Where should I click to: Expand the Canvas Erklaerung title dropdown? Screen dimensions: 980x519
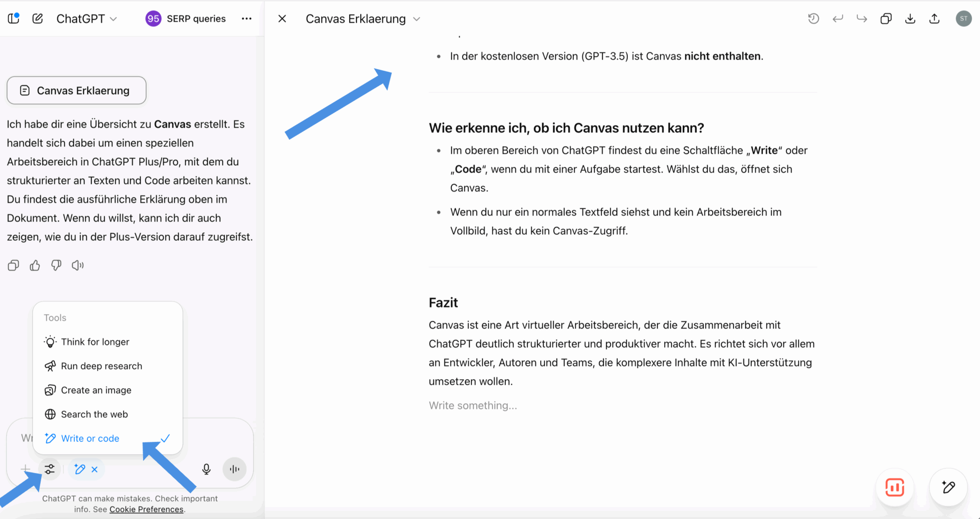(417, 19)
